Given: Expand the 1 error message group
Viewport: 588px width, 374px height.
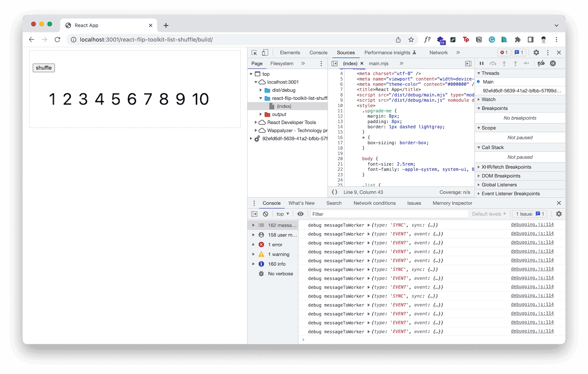Looking at the screenshot, I should 253,245.
